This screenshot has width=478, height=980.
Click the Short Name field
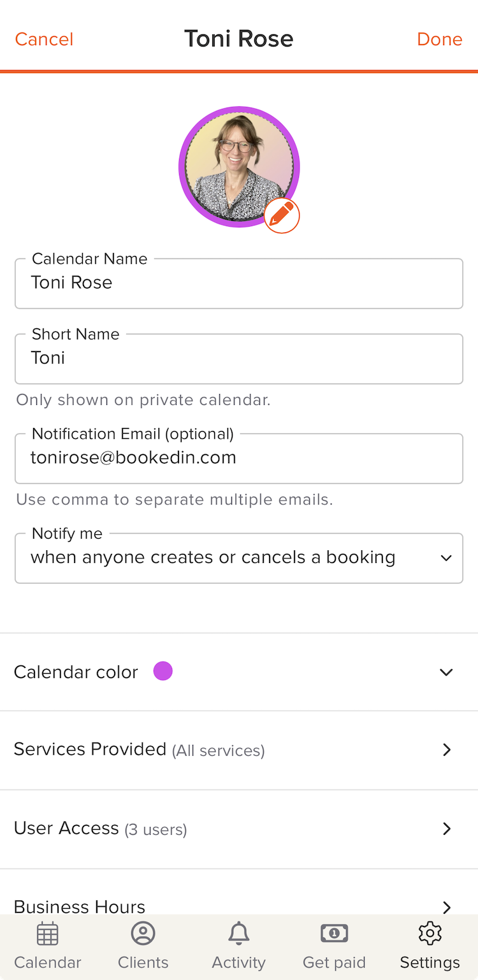pos(239,359)
